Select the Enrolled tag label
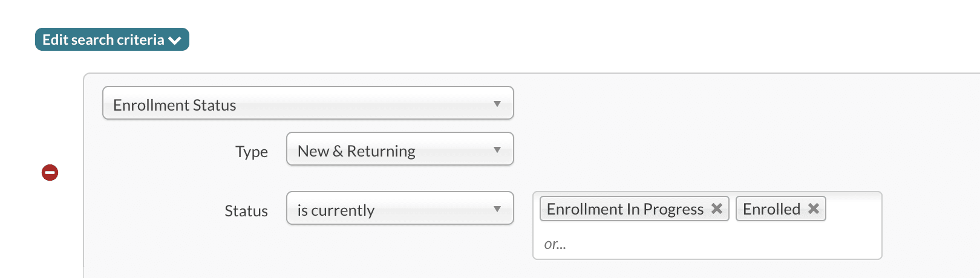Viewport: 980px width, 278px height. (771, 209)
